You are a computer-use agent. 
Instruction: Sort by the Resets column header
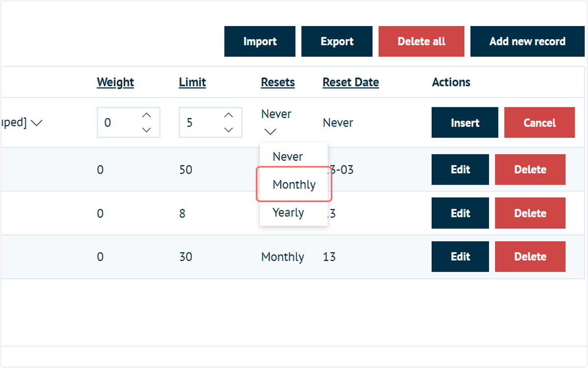pyautogui.click(x=278, y=82)
